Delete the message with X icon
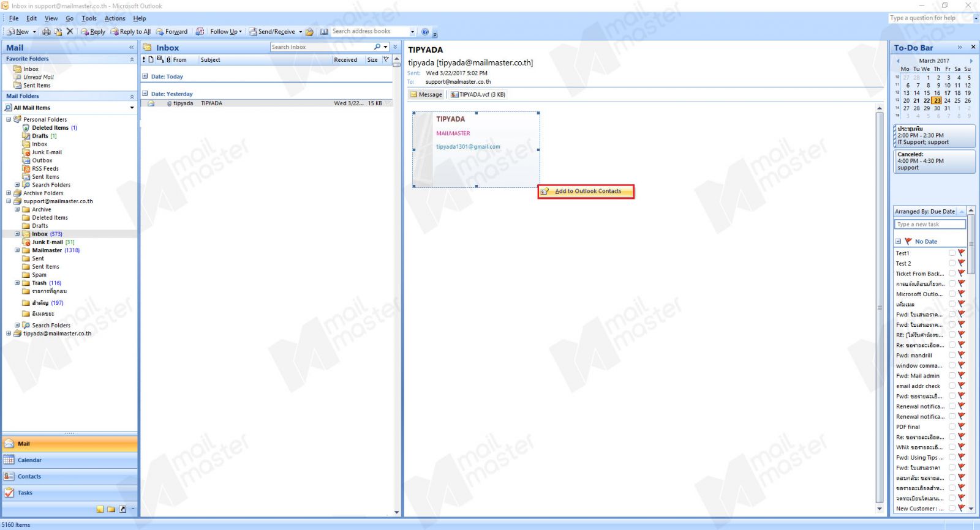The width and height of the screenshot is (980, 530). 70,31
